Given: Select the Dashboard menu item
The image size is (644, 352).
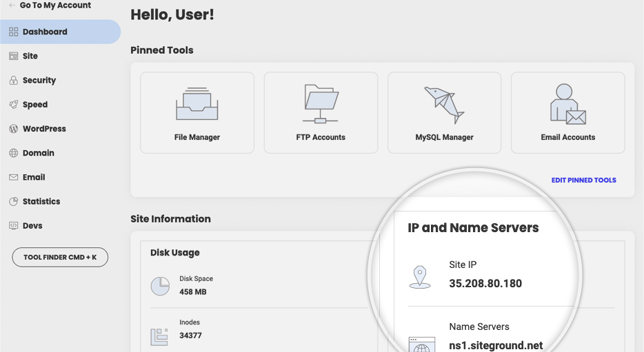Looking at the screenshot, I should pyautogui.click(x=61, y=32).
